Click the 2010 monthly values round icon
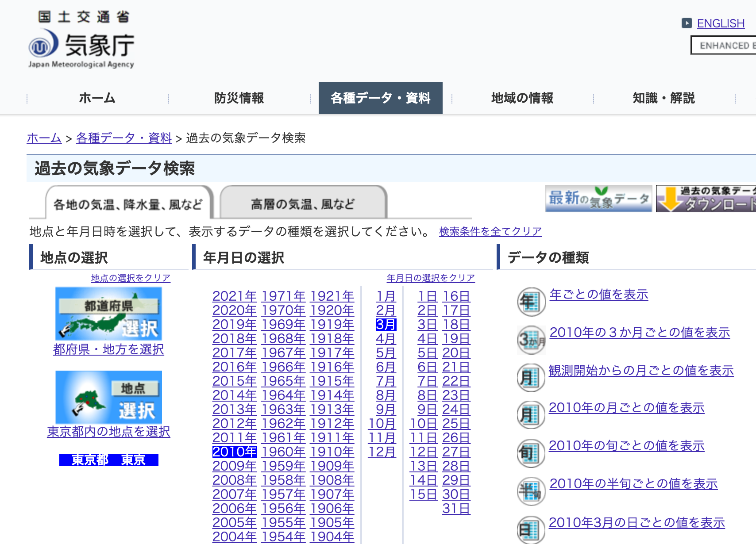The image size is (756, 544). coord(531,415)
